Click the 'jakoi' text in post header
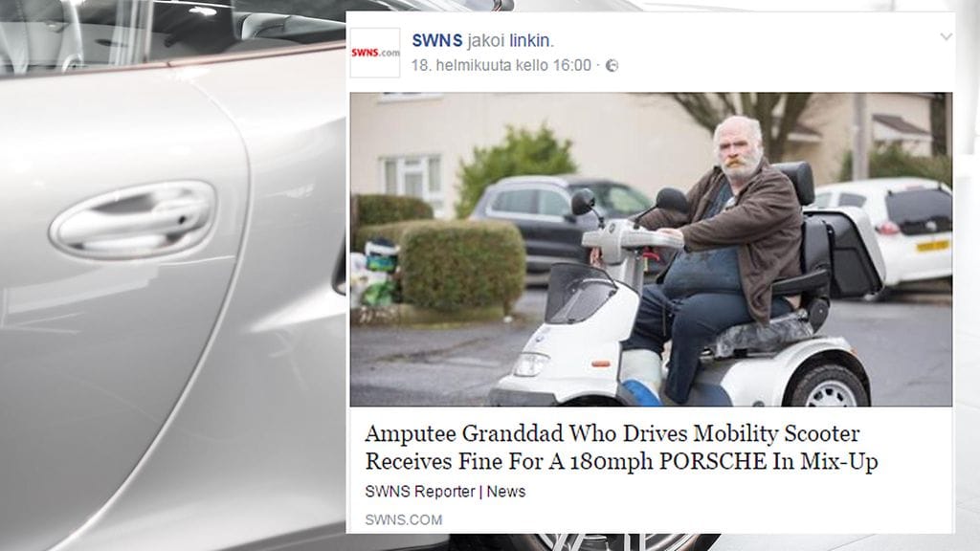The height and width of the screenshot is (551, 980). pos(486,40)
